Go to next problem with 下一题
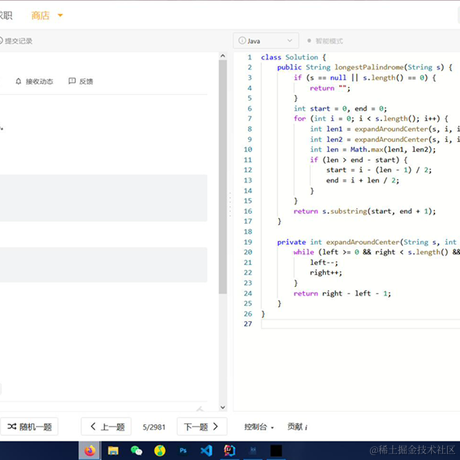This screenshot has width=460, height=460. pos(202,427)
